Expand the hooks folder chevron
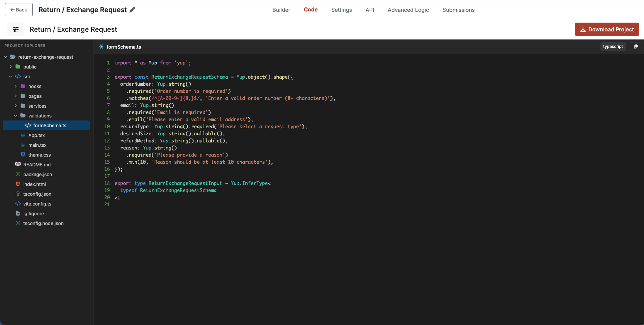The width and height of the screenshot is (644, 325). pyautogui.click(x=16, y=86)
